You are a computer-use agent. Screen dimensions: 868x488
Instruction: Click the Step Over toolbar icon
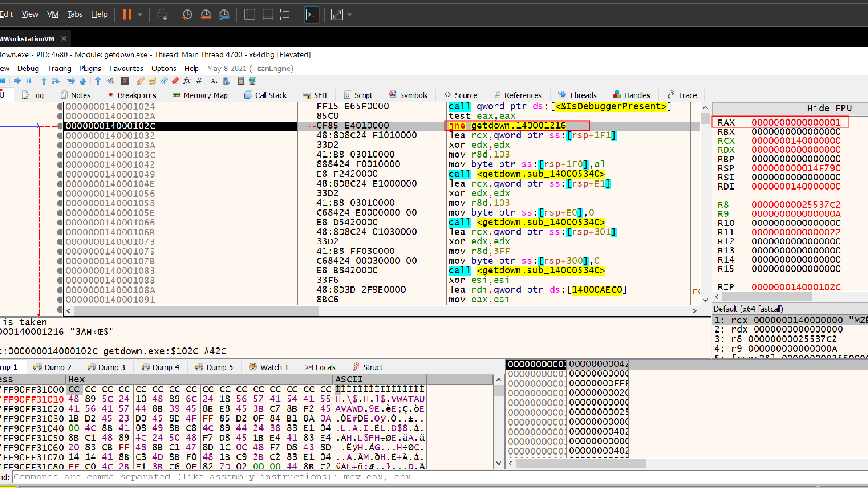tap(56, 81)
